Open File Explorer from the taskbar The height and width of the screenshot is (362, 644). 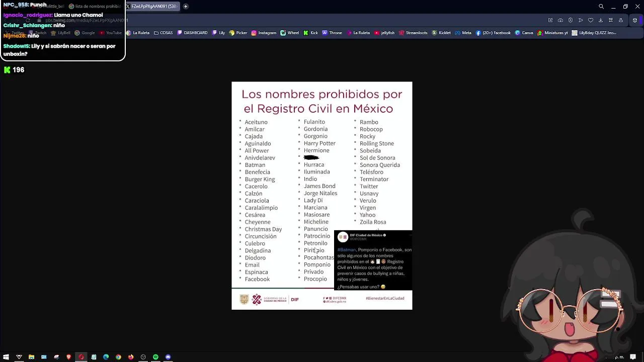pos(31,357)
